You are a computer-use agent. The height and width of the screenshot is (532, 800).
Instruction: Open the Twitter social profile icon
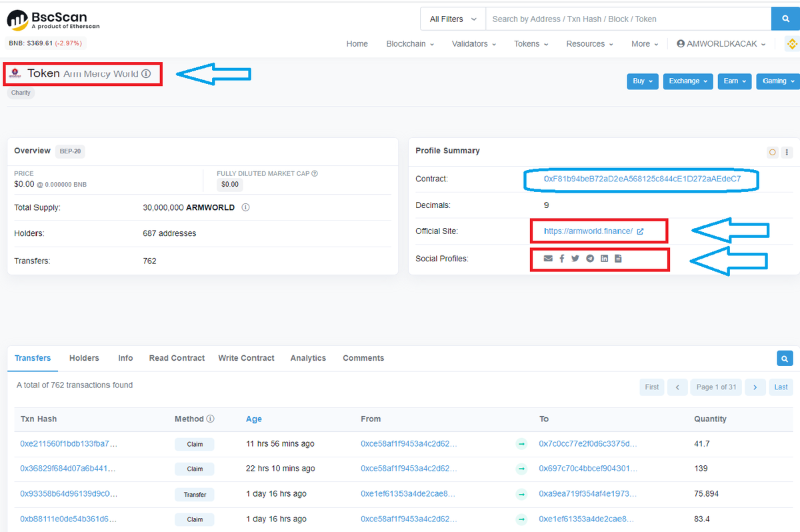pos(575,258)
